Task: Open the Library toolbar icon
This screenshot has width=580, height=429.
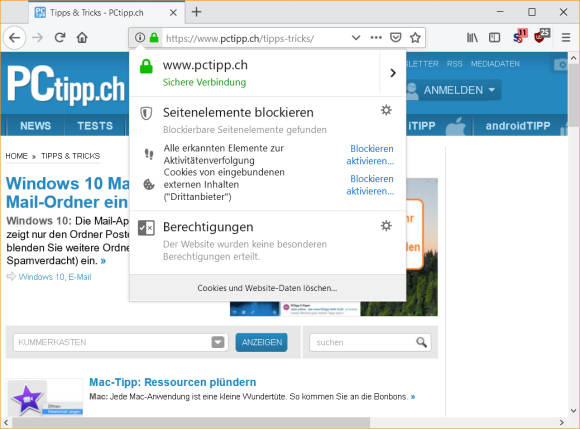Action: pyautogui.click(x=472, y=37)
